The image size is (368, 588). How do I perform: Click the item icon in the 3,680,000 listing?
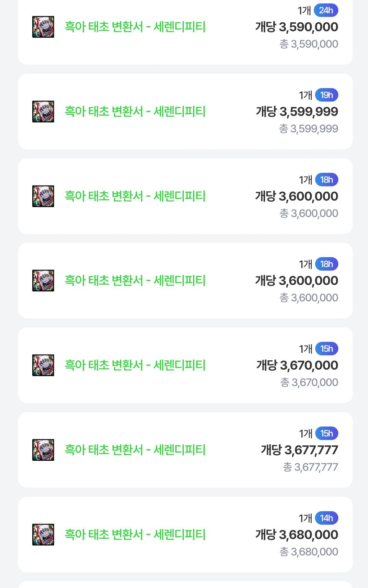pos(43,535)
